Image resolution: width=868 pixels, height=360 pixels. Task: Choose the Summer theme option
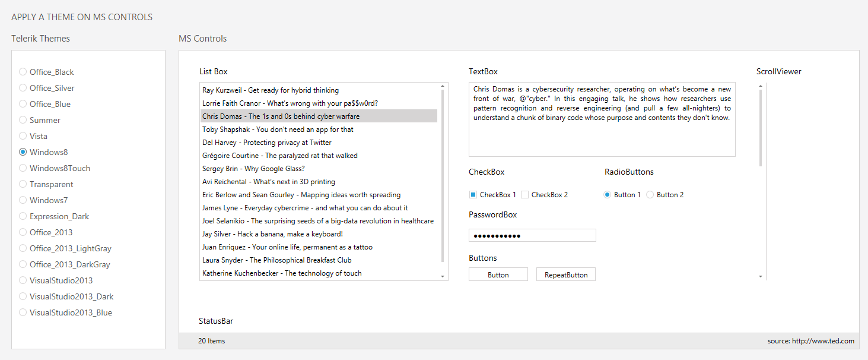click(x=23, y=120)
